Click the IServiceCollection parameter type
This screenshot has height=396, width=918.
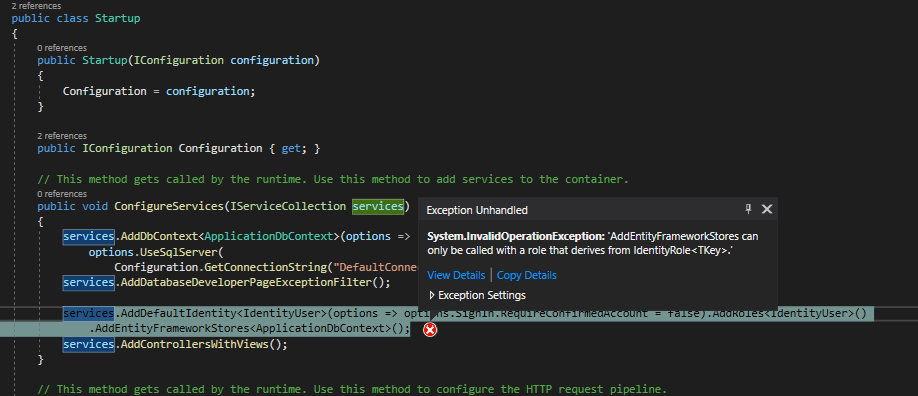[x=288, y=206]
